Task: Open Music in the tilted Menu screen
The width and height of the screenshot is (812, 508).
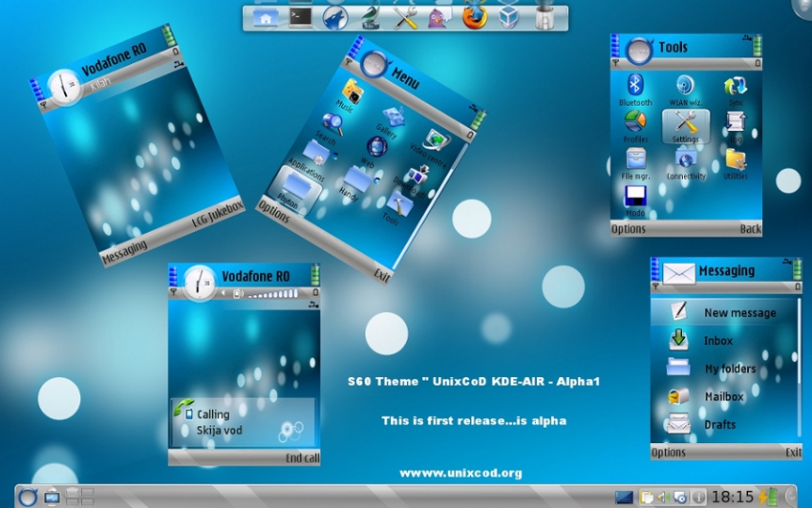Action: 352,94
